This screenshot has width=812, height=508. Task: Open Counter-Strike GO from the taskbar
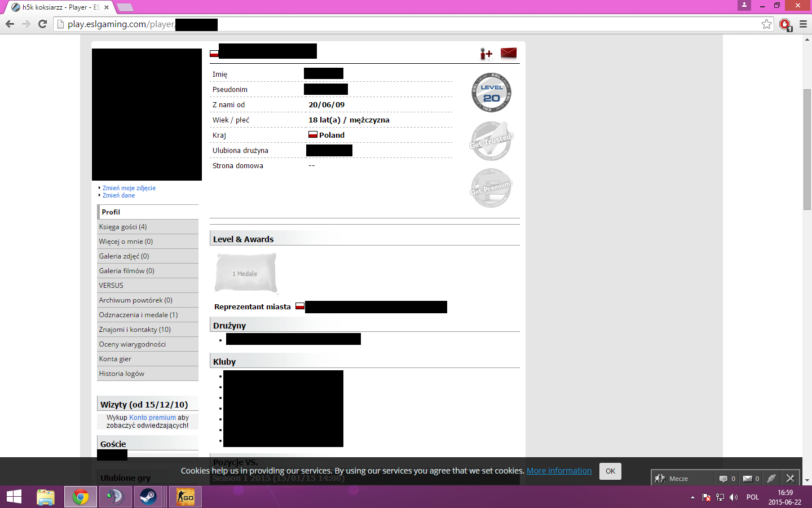pos(186,497)
